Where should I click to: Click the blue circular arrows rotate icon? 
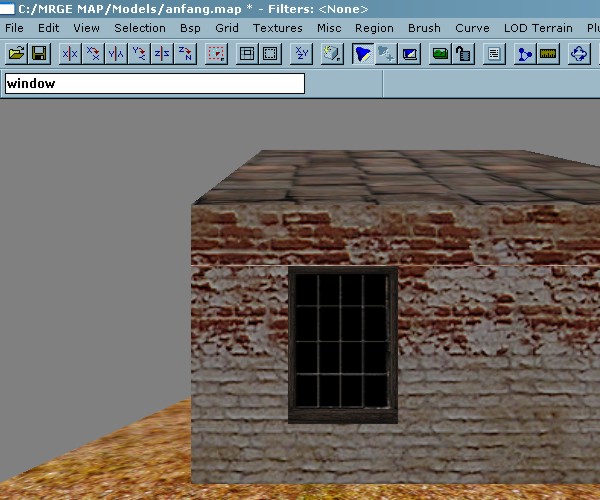point(579,54)
